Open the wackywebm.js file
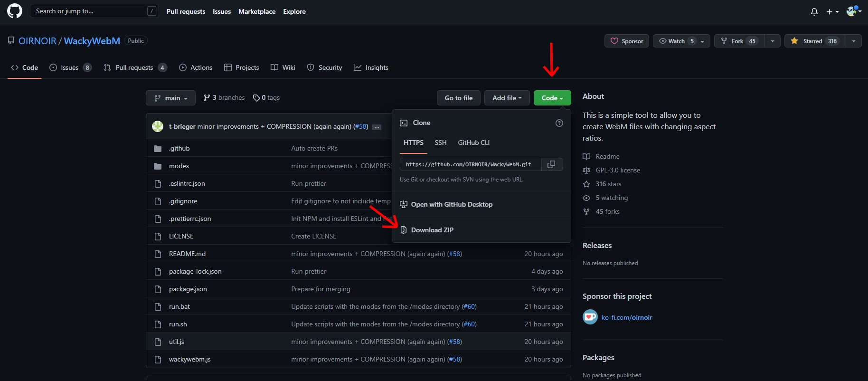The height and width of the screenshot is (381, 868). click(x=190, y=359)
